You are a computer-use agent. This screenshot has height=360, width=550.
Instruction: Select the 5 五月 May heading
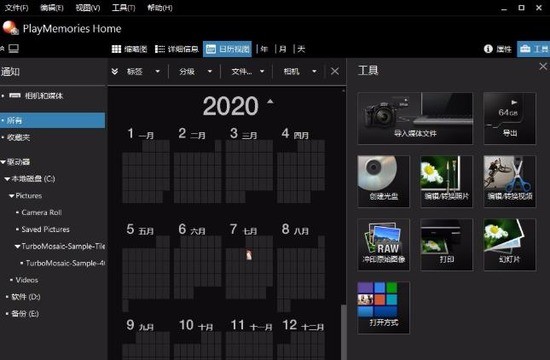click(x=140, y=229)
